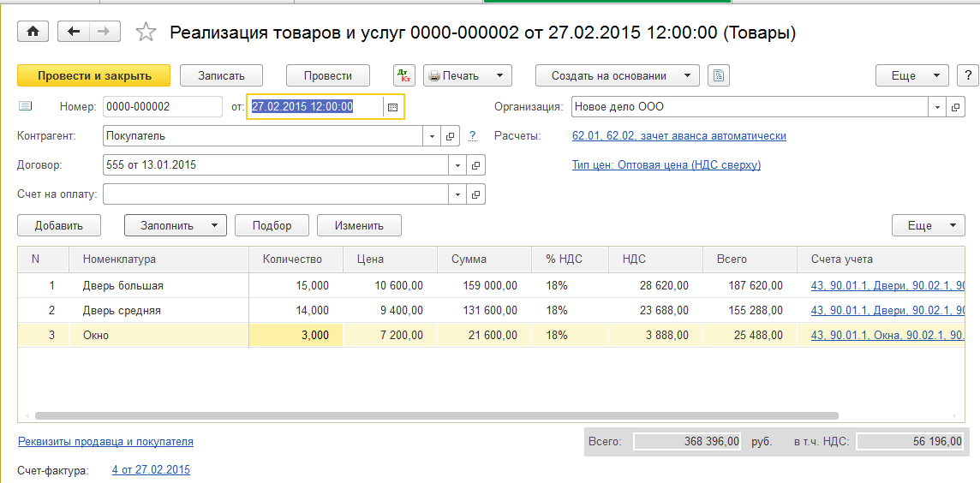Show Дт/Кт postings of document

tap(403, 75)
